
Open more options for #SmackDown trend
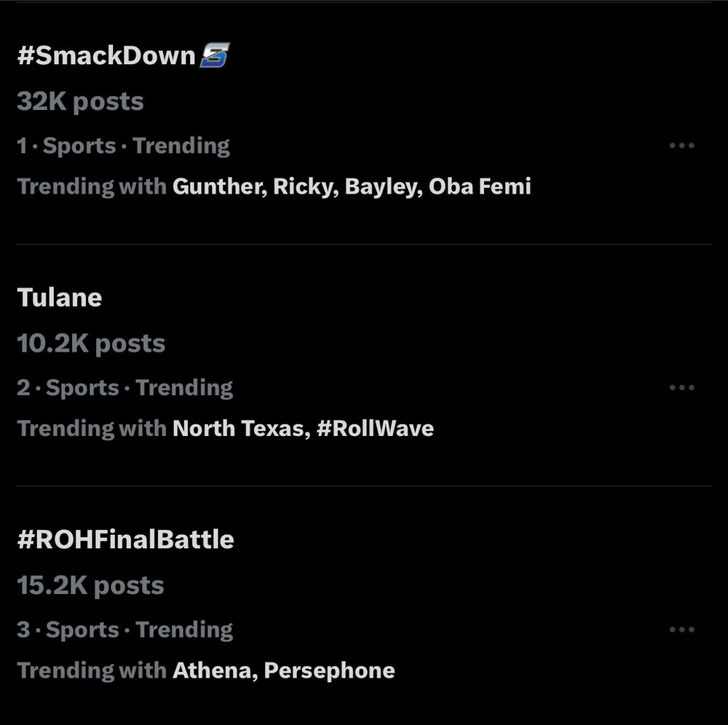[681, 146]
